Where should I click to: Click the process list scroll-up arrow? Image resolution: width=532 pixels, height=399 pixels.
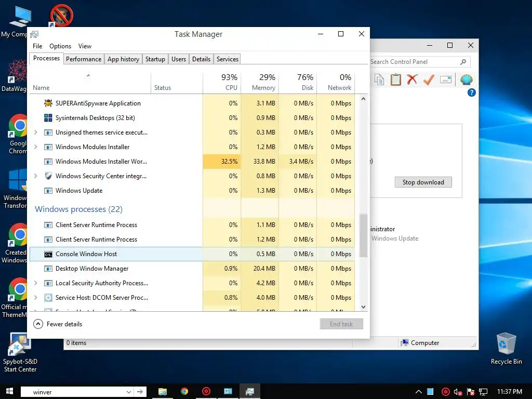point(363,99)
